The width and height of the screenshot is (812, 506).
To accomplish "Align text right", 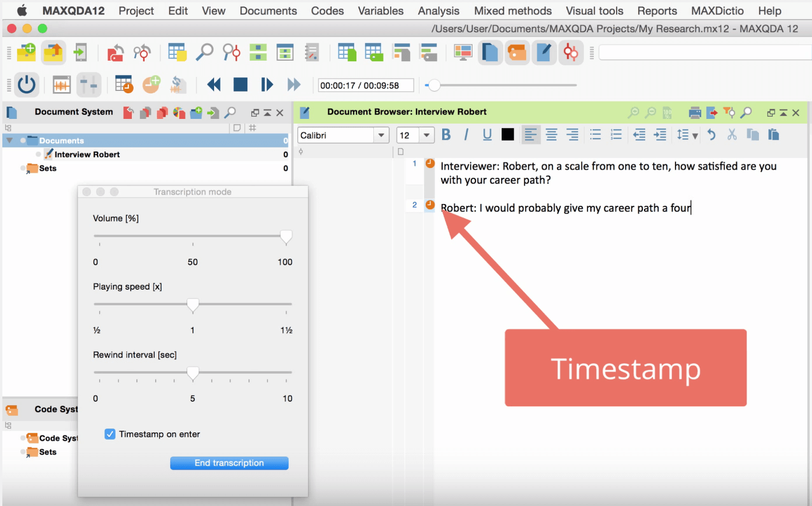I will (572, 135).
